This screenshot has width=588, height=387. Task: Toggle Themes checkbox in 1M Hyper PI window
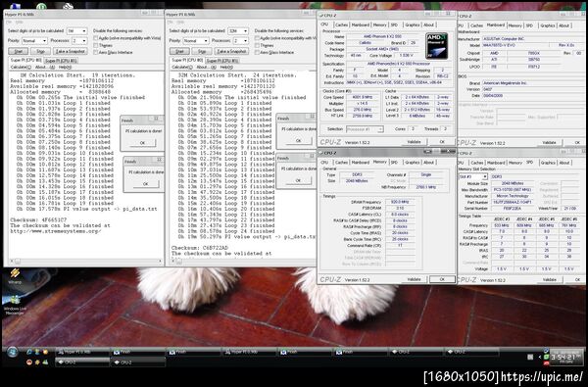click(96, 45)
